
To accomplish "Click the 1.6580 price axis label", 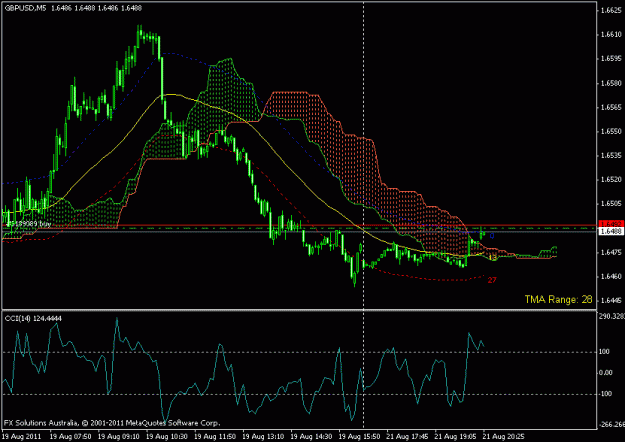I will point(611,83).
